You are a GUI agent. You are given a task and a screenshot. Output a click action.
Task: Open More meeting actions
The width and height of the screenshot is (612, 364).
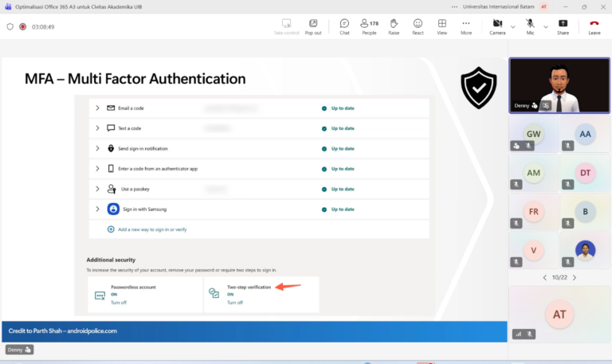[x=466, y=27]
